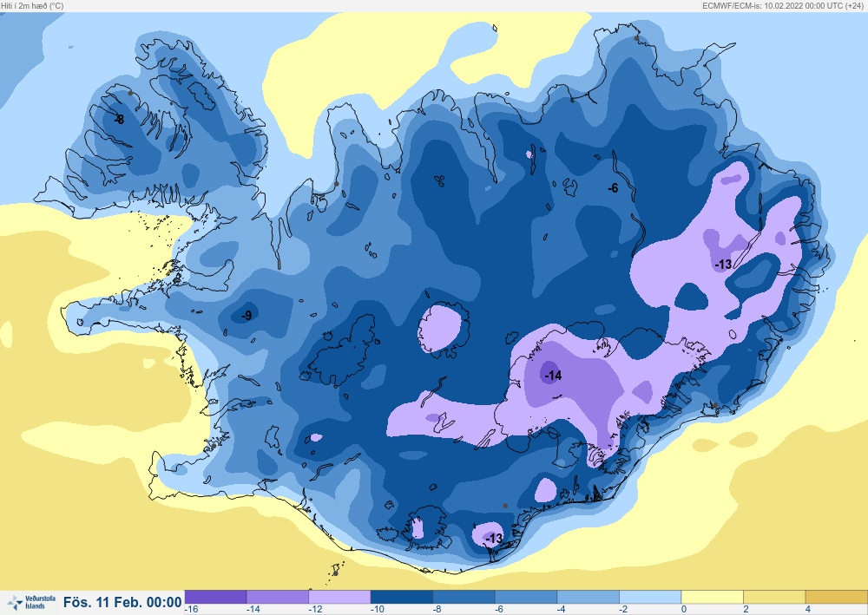
Task: Select the blue -8 to -6 legend swatch
Action: (x=464, y=597)
